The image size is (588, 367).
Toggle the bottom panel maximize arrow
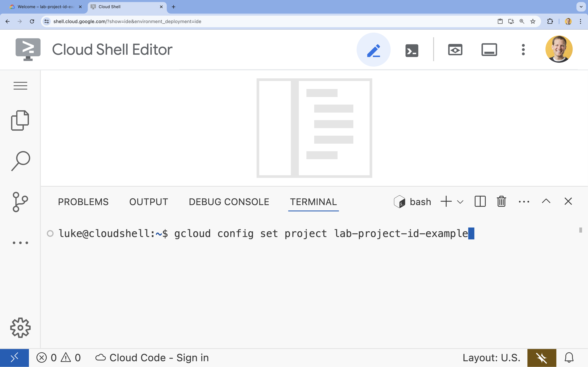546,201
